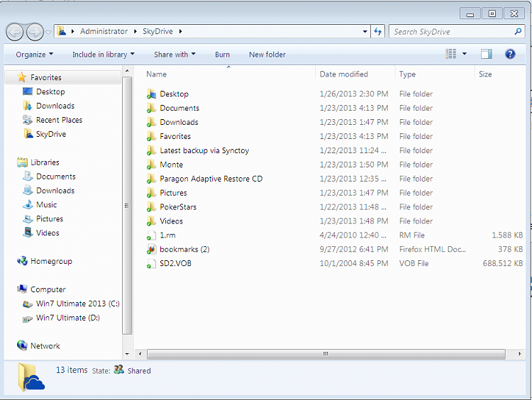Open the recent pages dropdown arrow

coord(48,32)
